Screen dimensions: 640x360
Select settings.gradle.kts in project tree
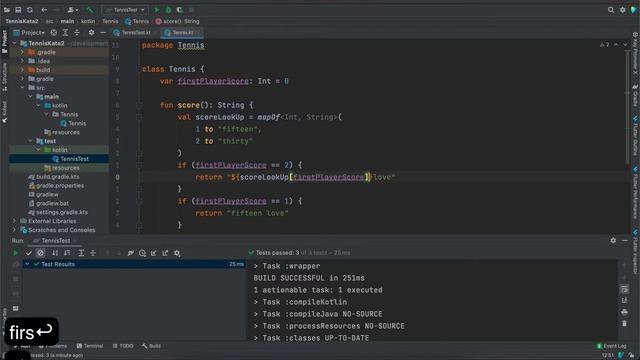pyautogui.click(x=58, y=212)
